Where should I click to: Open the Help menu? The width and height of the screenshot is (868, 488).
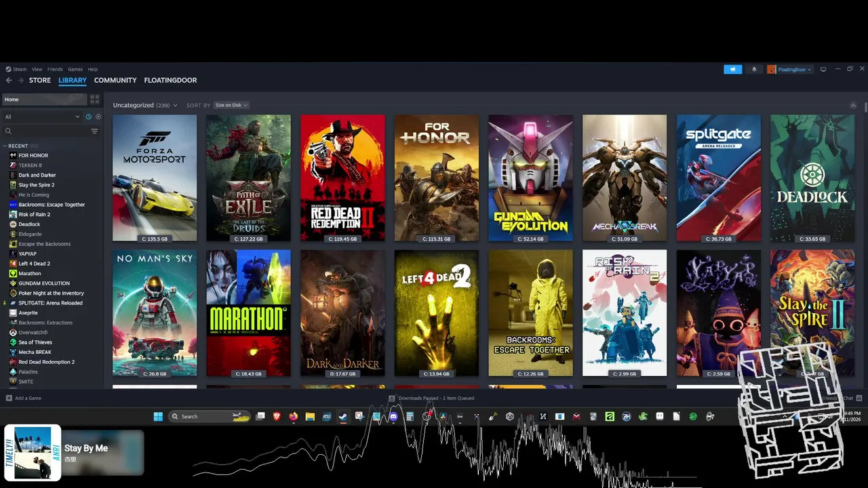pos(93,69)
